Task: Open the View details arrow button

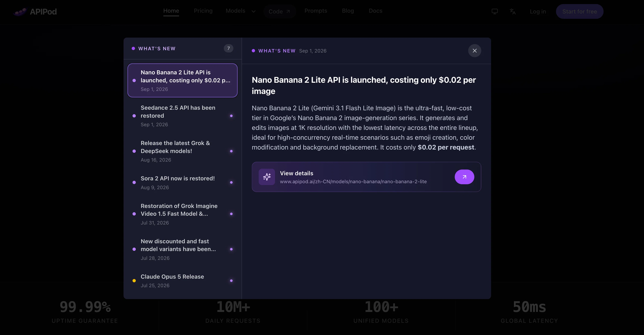Action: pyautogui.click(x=464, y=177)
